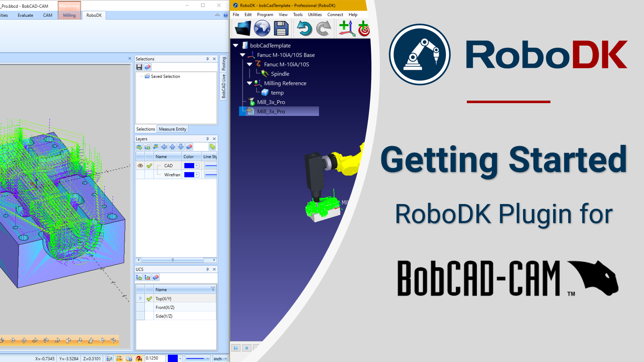
Task: Collapse the Milling Reference tree node
Action: [249, 83]
